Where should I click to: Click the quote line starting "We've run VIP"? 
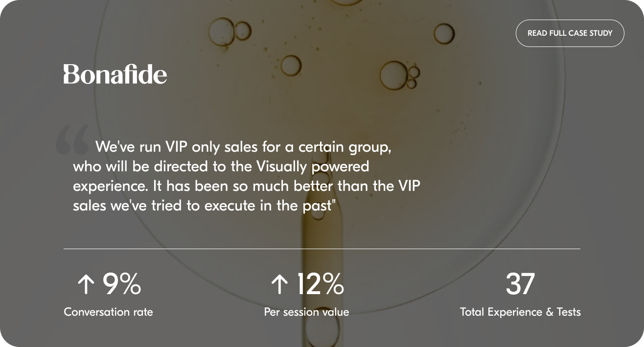tap(243, 147)
